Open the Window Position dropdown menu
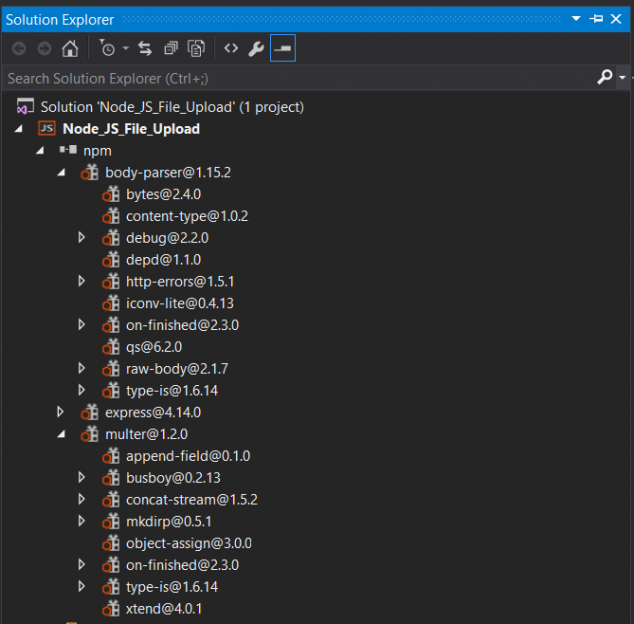The image size is (634, 624). tap(576, 19)
